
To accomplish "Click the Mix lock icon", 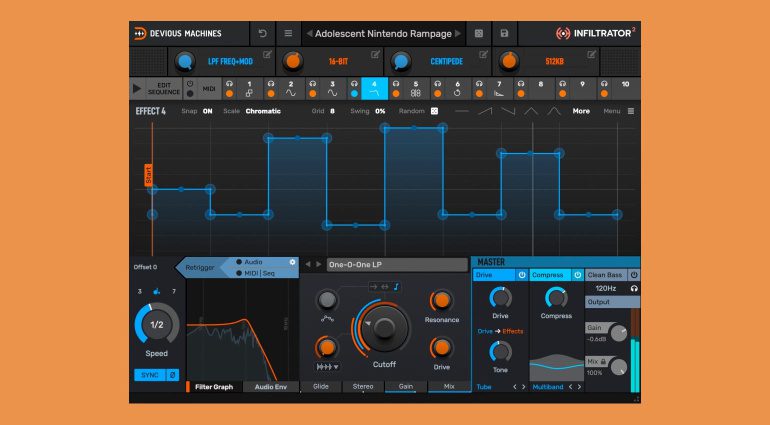I will [603, 362].
